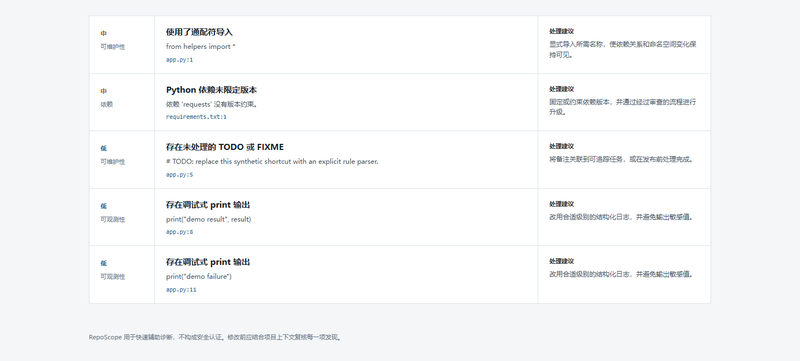Click code 'print("demo failure")'
Screen dimensions: 800x361
click(198, 276)
